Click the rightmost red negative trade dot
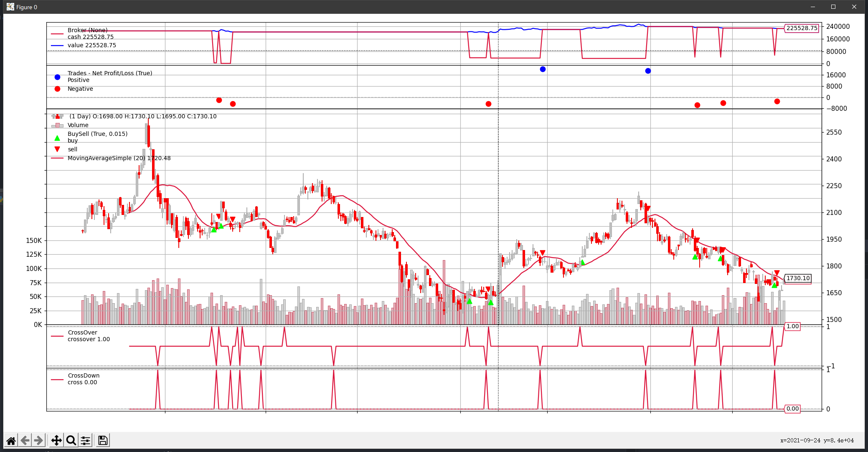This screenshot has height=452, width=868. coord(777,101)
